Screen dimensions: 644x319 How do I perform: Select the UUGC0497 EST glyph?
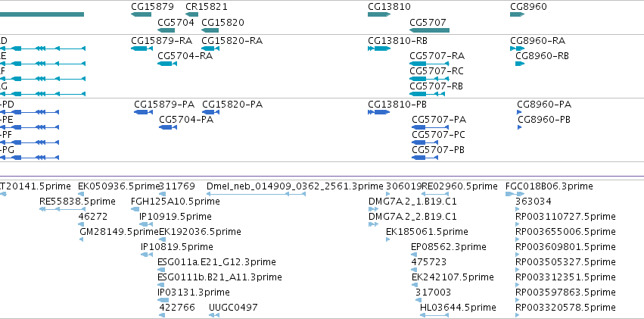pos(214,315)
